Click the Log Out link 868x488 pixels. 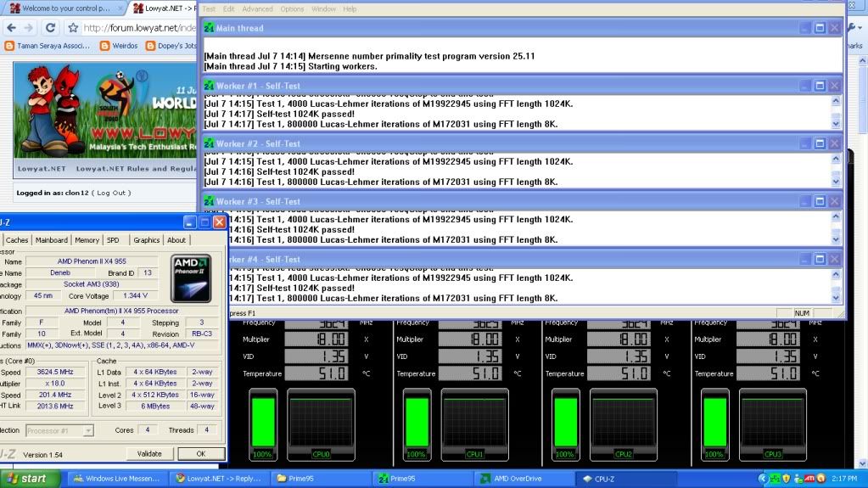click(111, 193)
